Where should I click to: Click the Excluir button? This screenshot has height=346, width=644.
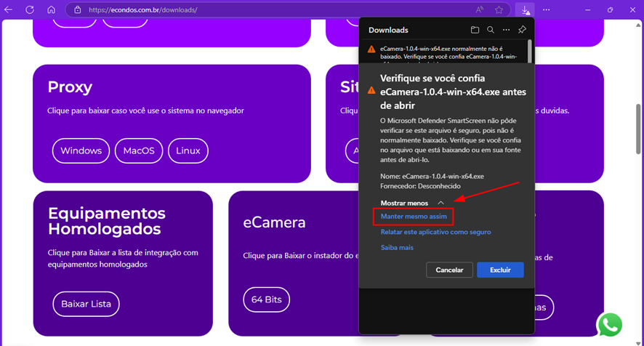point(500,270)
